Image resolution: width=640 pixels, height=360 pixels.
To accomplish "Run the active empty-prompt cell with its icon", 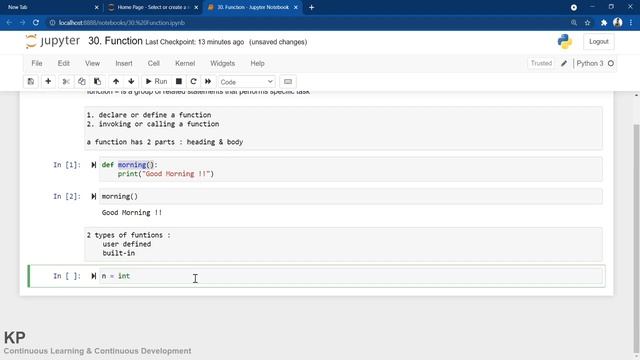I will pos(93,276).
